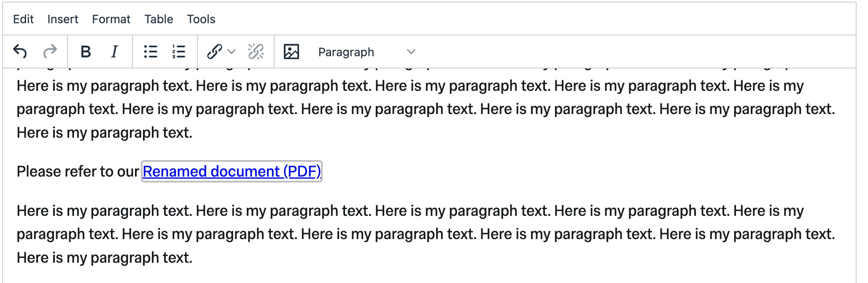Open the Insert menu
Screen dimensions: 868x283
[x=63, y=19]
